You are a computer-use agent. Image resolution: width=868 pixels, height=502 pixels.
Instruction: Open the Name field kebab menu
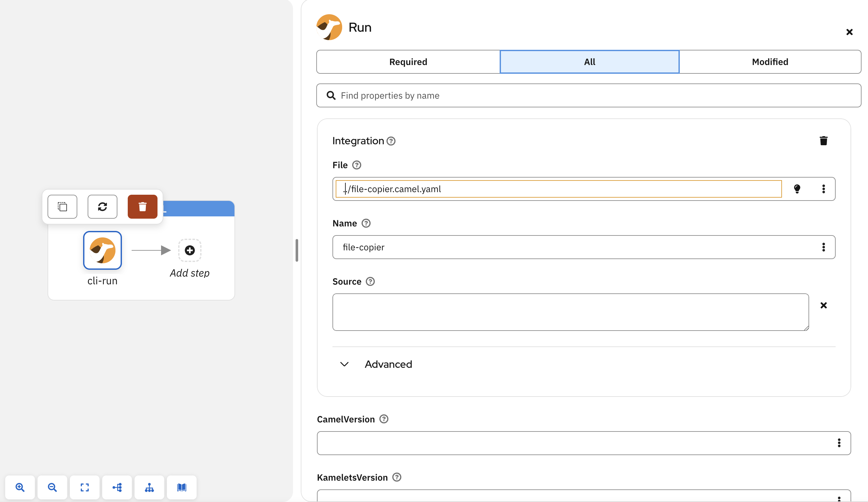click(823, 247)
